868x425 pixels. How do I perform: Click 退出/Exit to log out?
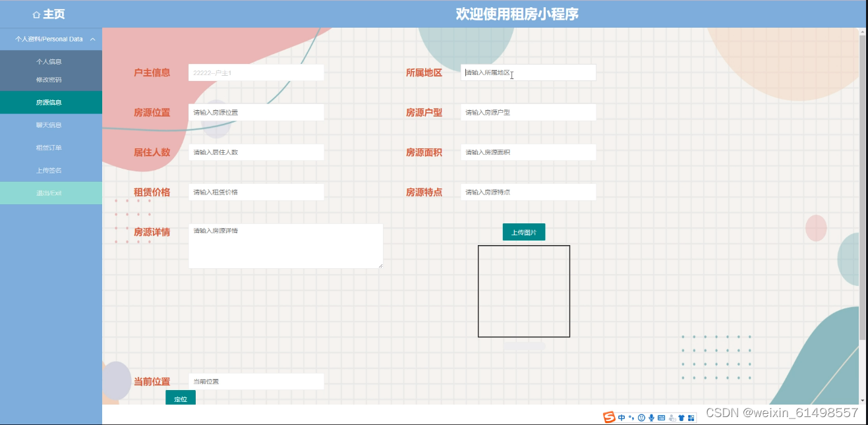coord(51,192)
